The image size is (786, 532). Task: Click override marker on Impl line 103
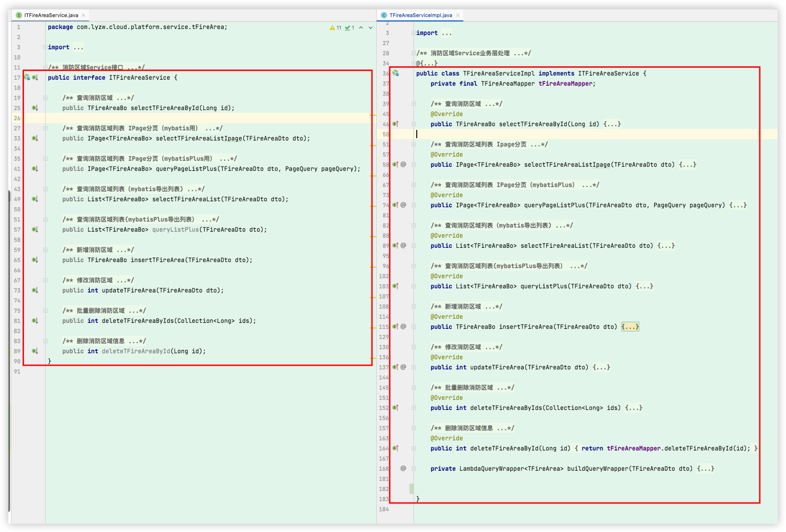coord(395,286)
